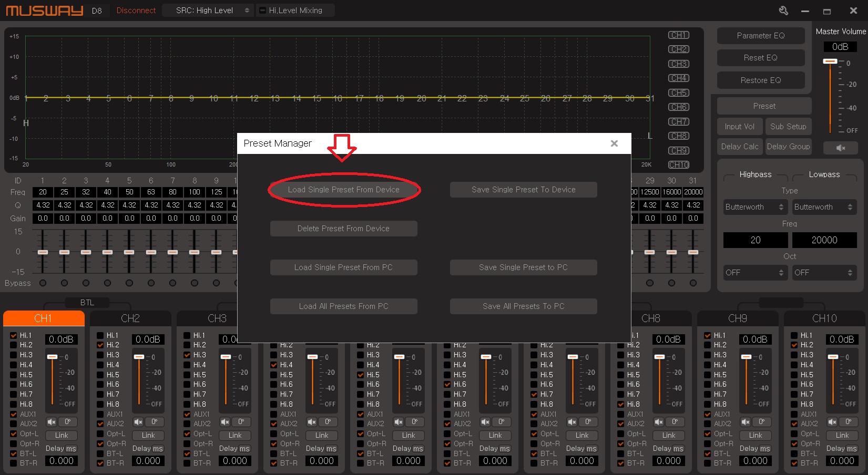Click the Lowpass frequency field showing 20000

pos(824,240)
